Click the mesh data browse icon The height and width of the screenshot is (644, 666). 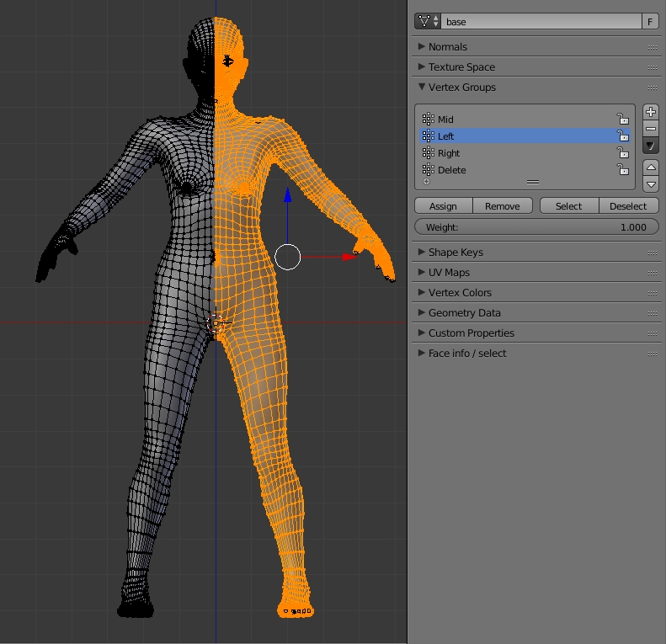click(x=429, y=22)
